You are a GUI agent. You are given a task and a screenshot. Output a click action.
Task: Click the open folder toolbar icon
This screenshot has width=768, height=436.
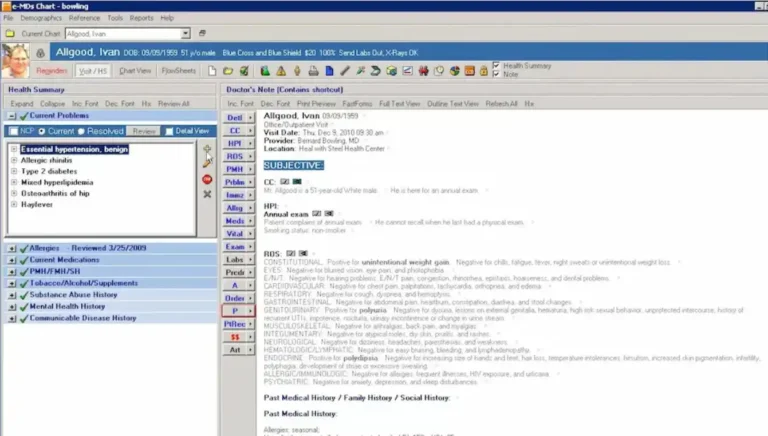pos(228,71)
